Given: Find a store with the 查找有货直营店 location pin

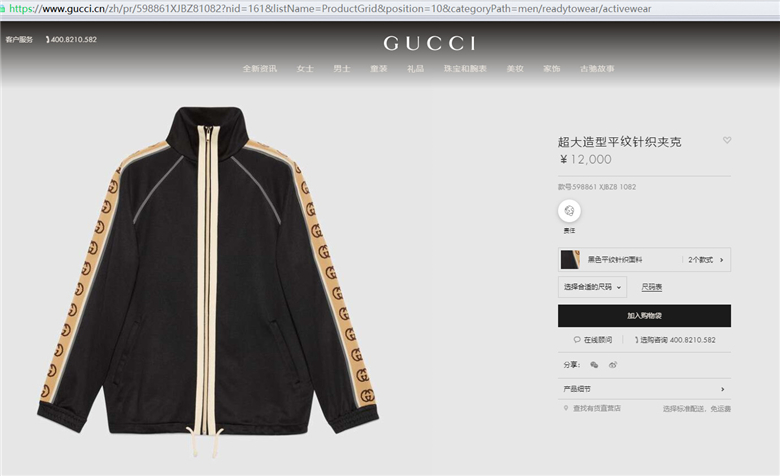Looking at the screenshot, I should (x=592, y=408).
